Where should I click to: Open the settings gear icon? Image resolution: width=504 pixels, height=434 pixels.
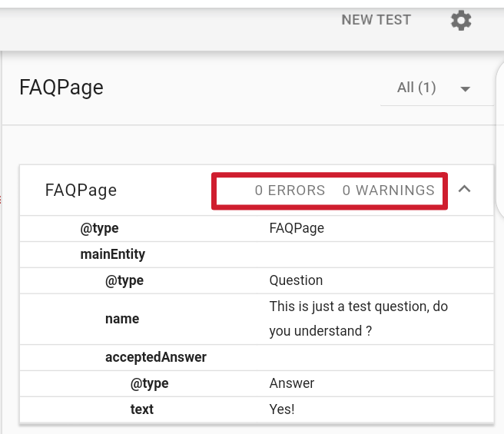pyautogui.click(x=461, y=20)
